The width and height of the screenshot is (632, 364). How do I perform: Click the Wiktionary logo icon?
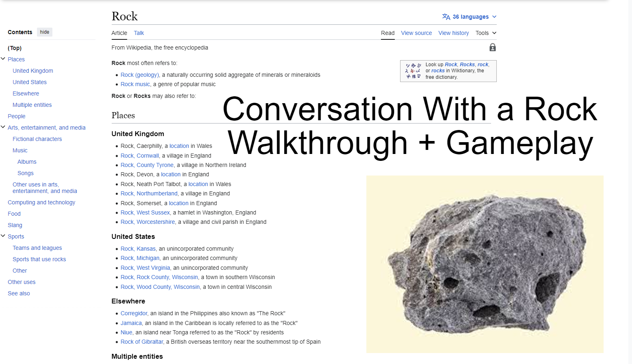pyautogui.click(x=413, y=71)
